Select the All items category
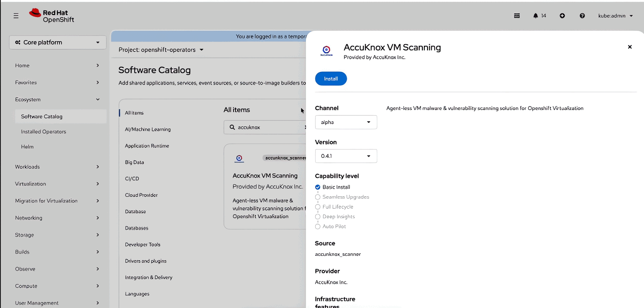The width and height of the screenshot is (644, 308). point(134,113)
